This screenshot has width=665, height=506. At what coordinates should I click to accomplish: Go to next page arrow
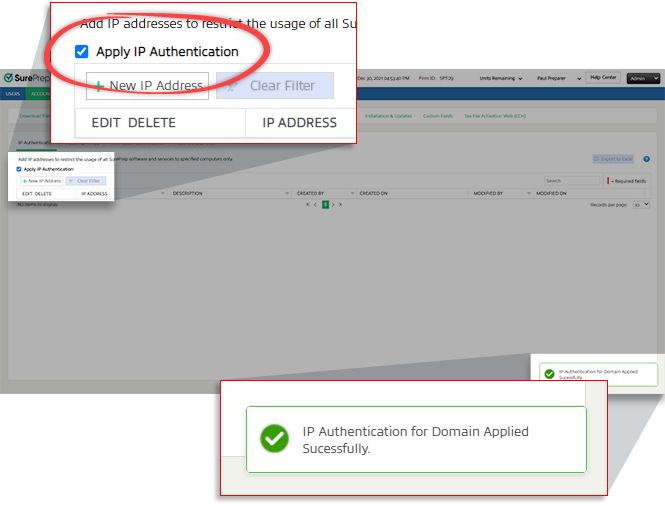[x=333, y=204]
